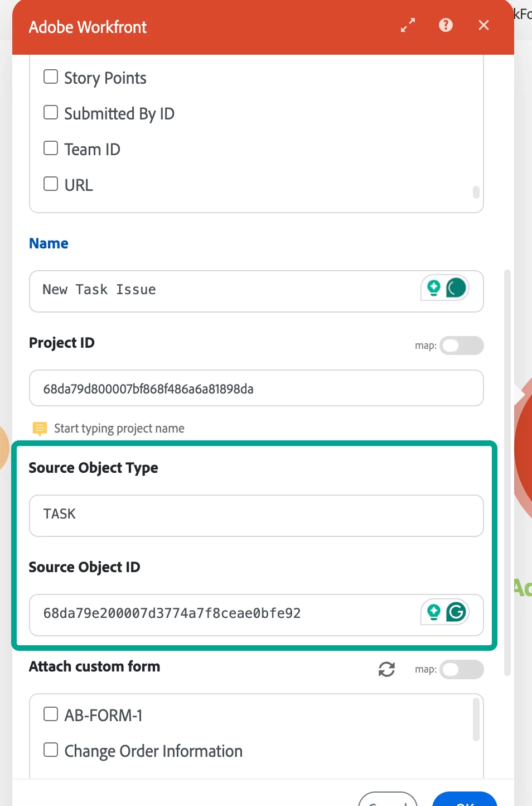
Task: Click the Grammarly icon in Source Object ID field
Action: pyautogui.click(x=456, y=612)
